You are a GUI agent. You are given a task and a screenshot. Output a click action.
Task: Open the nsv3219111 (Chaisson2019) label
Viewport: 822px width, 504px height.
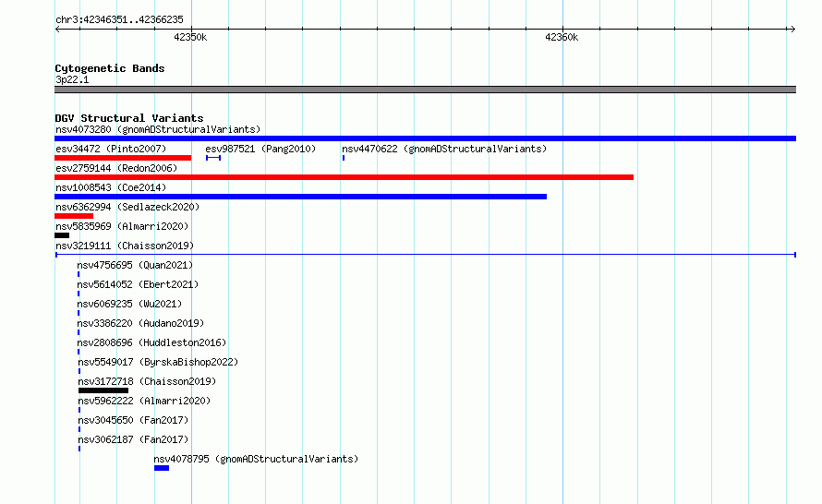click(x=125, y=246)
